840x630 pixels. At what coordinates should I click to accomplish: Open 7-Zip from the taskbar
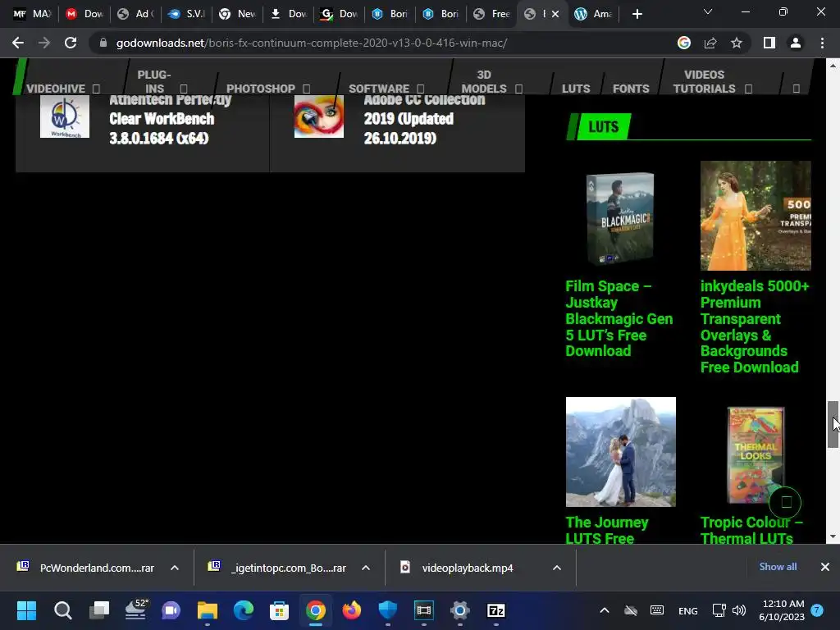[496, 610]
